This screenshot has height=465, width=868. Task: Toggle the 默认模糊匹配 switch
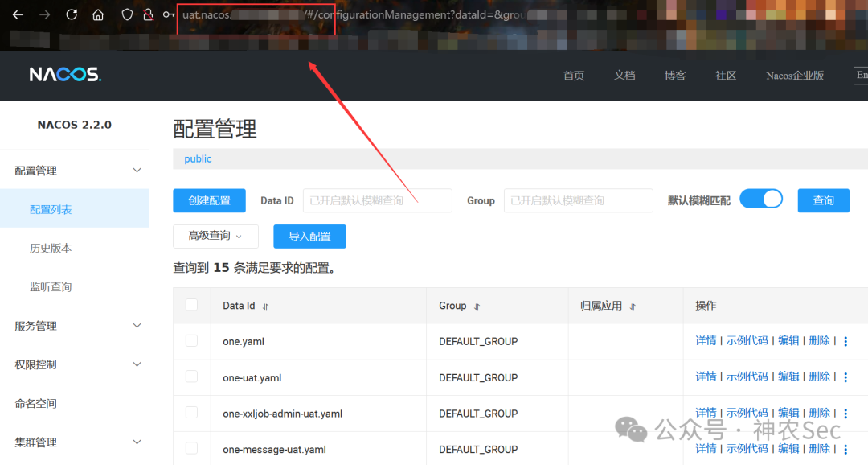[x=761, y=199]
